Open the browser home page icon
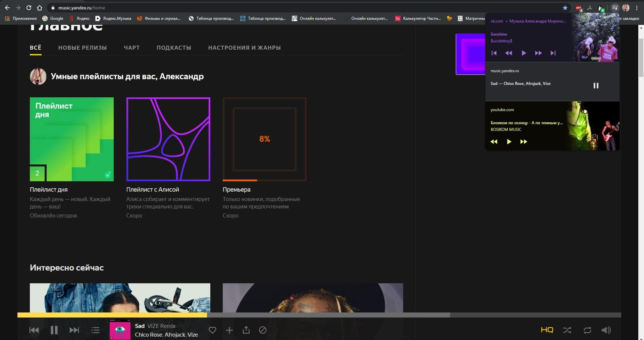Viewport: 644px width, 340px height. (x=40, y=8)
